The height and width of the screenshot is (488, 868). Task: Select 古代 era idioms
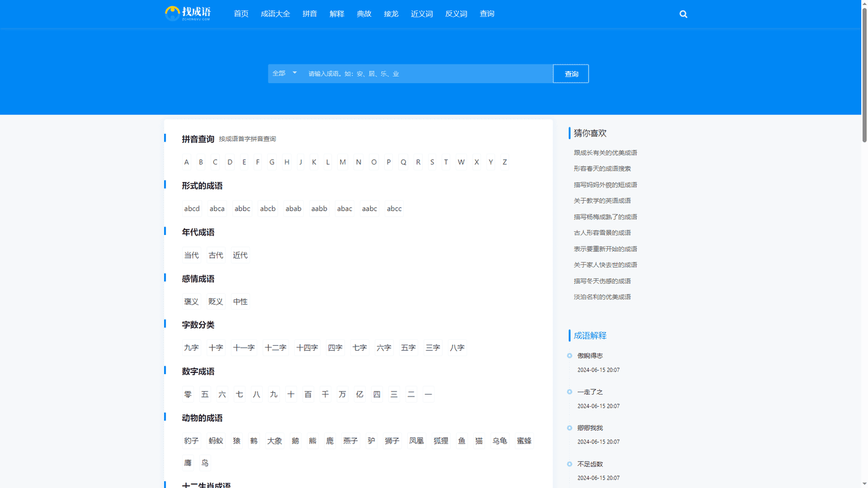[216, 255]
